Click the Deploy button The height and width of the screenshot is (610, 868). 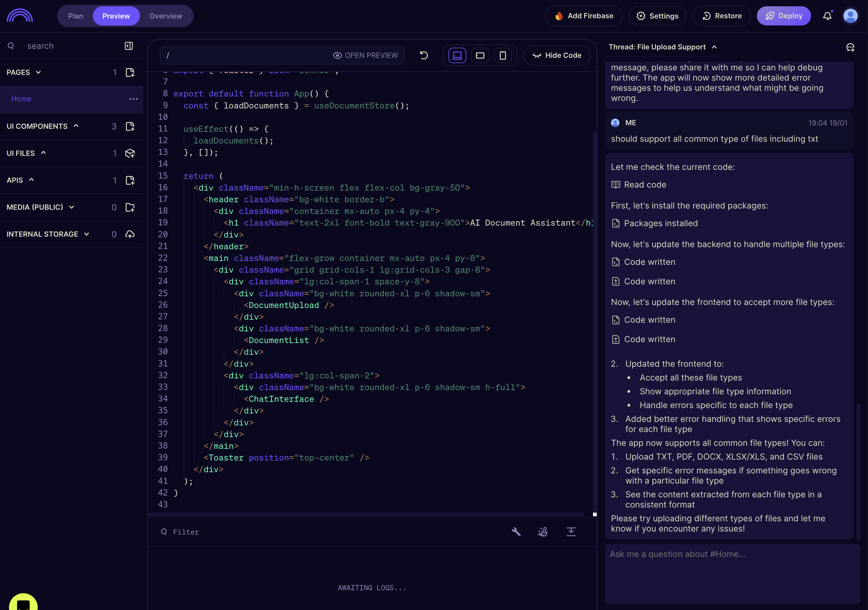tap(784, 16)
